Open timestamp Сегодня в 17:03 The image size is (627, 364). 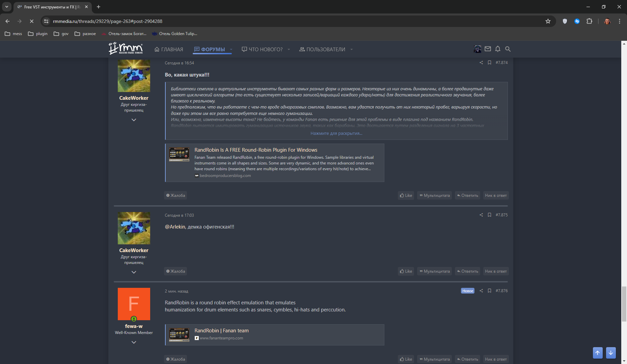[179, 215]
